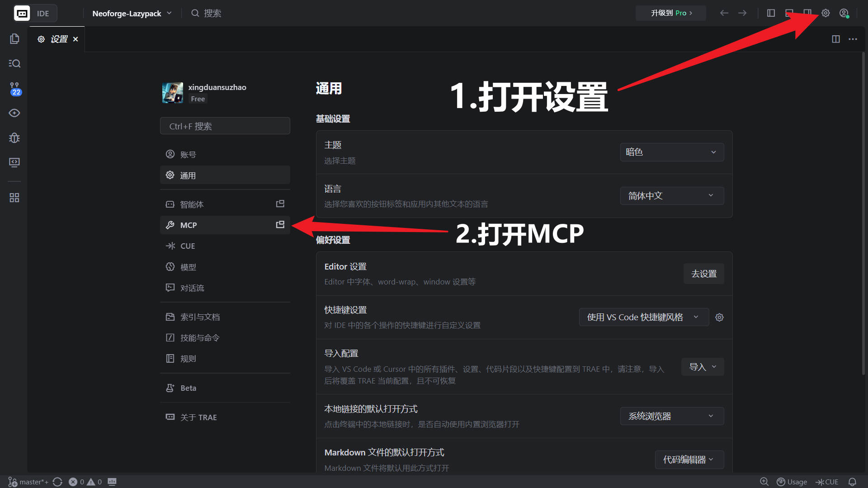The image size is (868, 488).
Task: Expand the Neoforge-Lazypack project dropdown
Action: (132, 13)
